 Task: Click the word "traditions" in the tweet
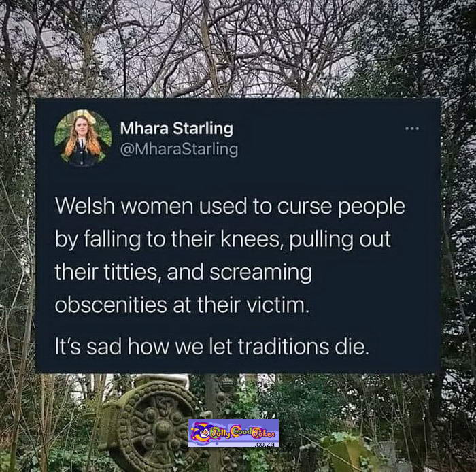point(284,346)
